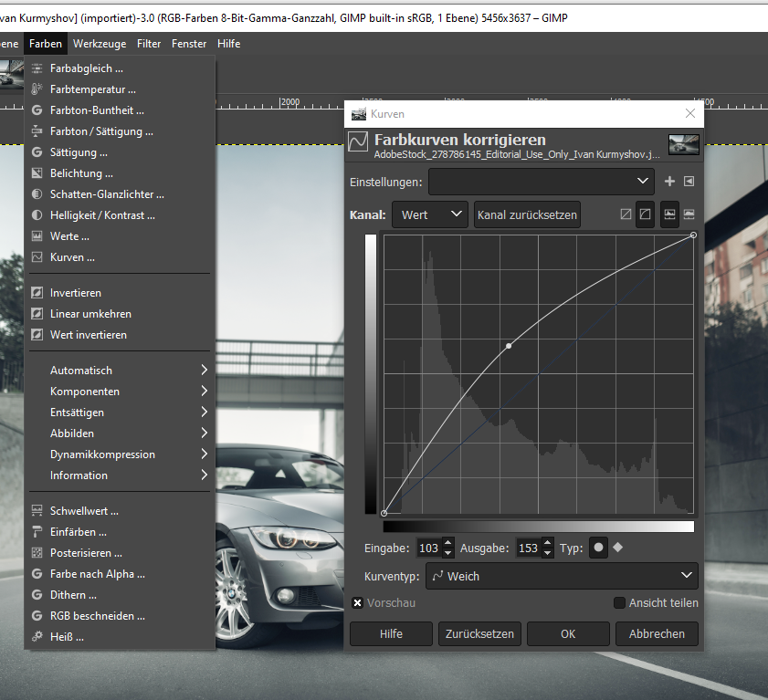Toggle the Vorschau checkbox

(358, 603)
